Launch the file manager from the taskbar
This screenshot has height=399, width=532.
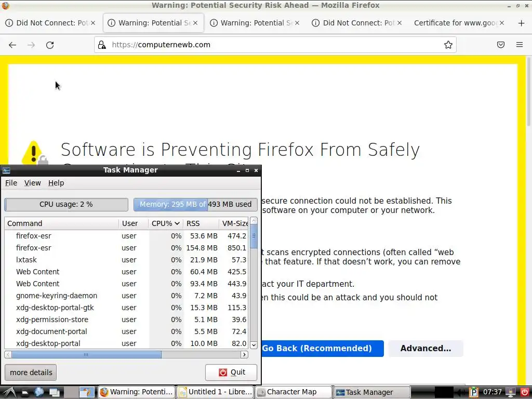25,392
